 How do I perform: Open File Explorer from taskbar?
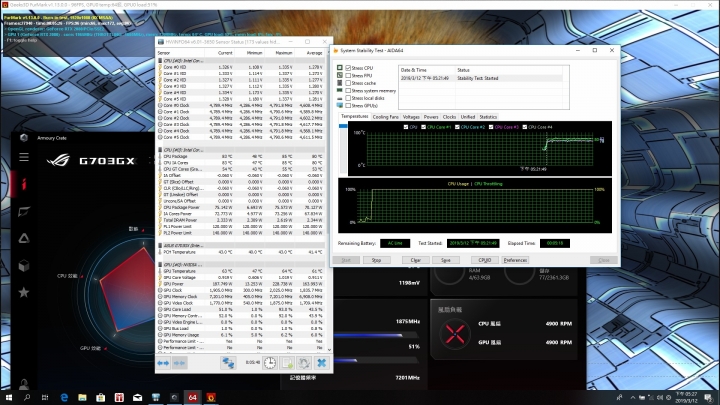(82, 397)
